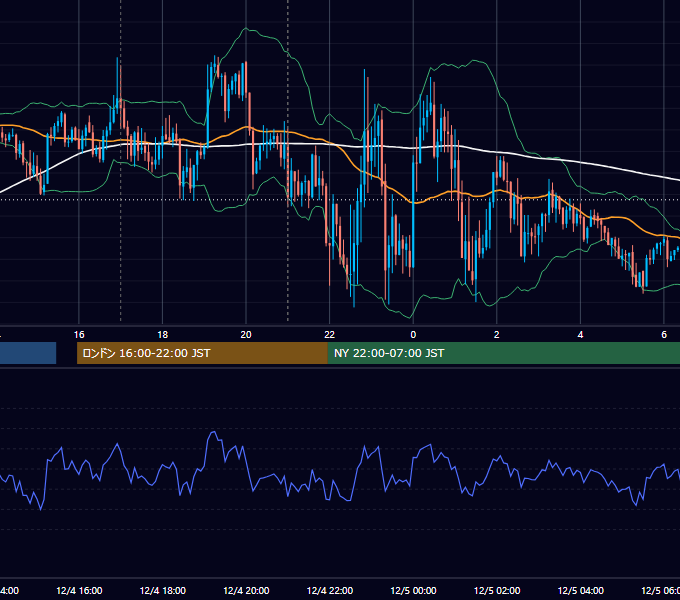This screenshot has width=680, height=600.
Task: Click the 12/4 20:00 date label
Action: coord(246,591)
